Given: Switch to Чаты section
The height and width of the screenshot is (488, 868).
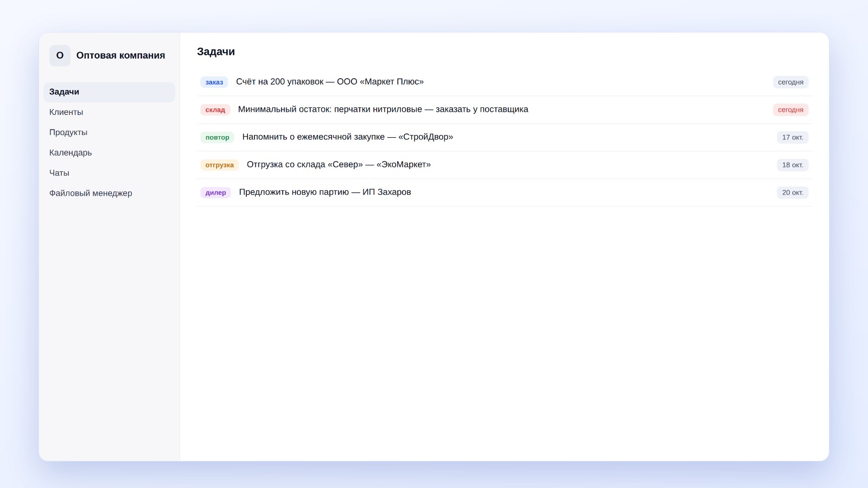Looking at the screenshot, I should tap(109, 173).
